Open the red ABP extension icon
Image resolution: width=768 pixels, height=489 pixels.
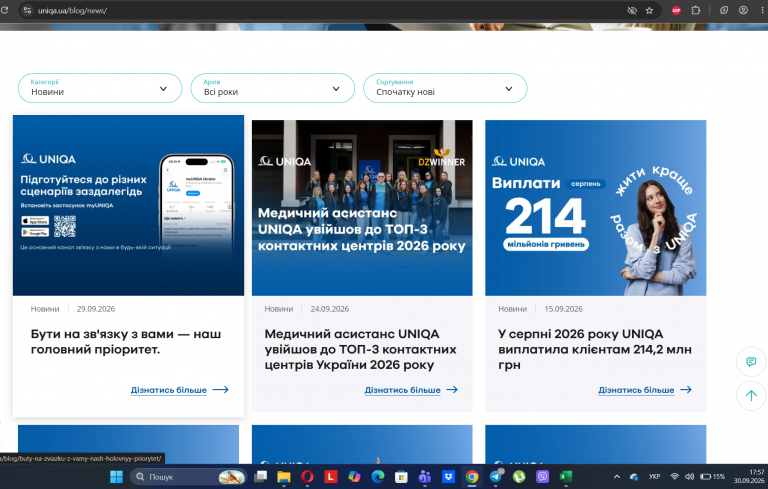click(x=676, y=10)
